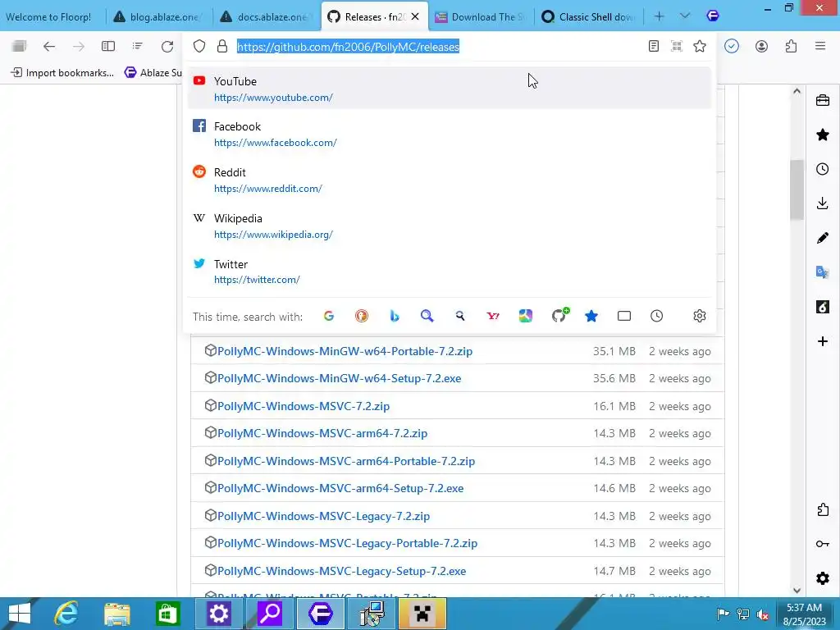The height and width of the screenshot is (630, 840).
Task: Launch Internet Explorer from taskbar
Action: click(x=67, y=614)
